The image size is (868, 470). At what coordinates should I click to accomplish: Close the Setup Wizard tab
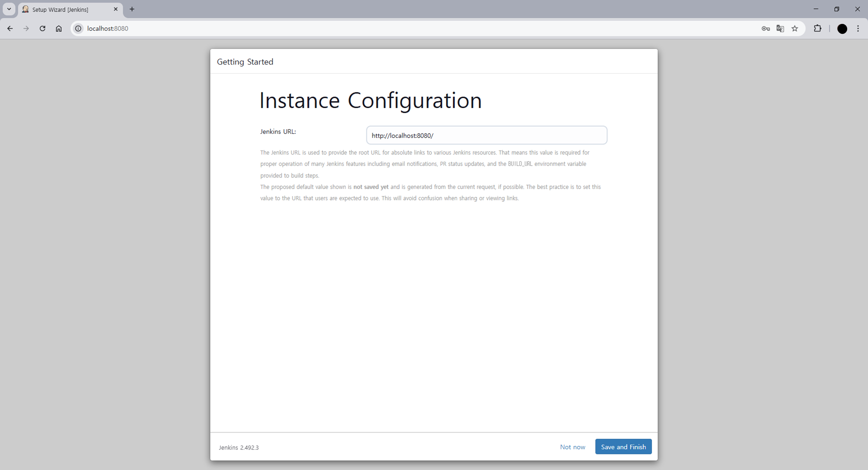116,9
